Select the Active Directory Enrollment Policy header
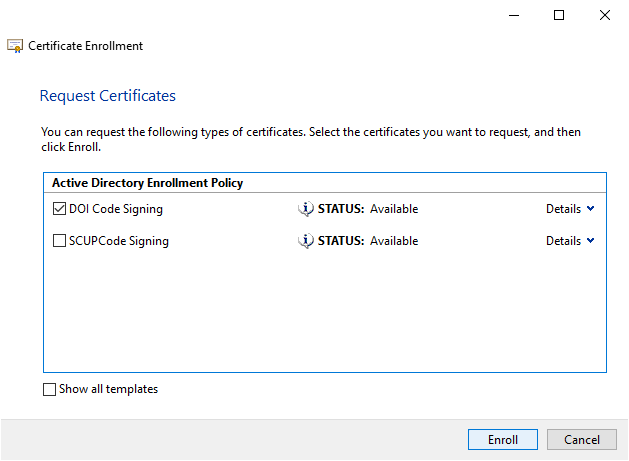The height and width of the screenshot is (461, 629). tap(147, 183)
